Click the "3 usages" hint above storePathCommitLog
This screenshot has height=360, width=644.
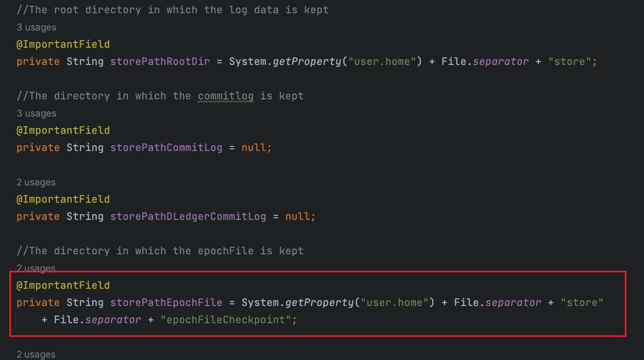[x=36, y=113]
